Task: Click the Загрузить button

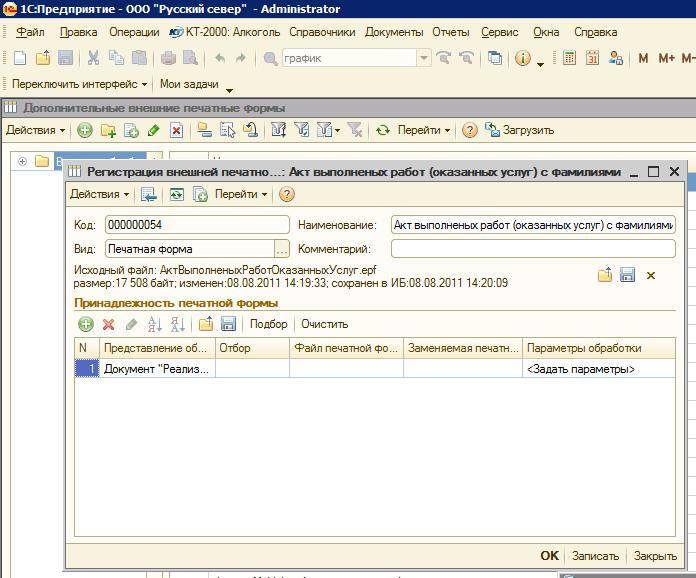Action: pyautogui.click(x=519, y=130)
